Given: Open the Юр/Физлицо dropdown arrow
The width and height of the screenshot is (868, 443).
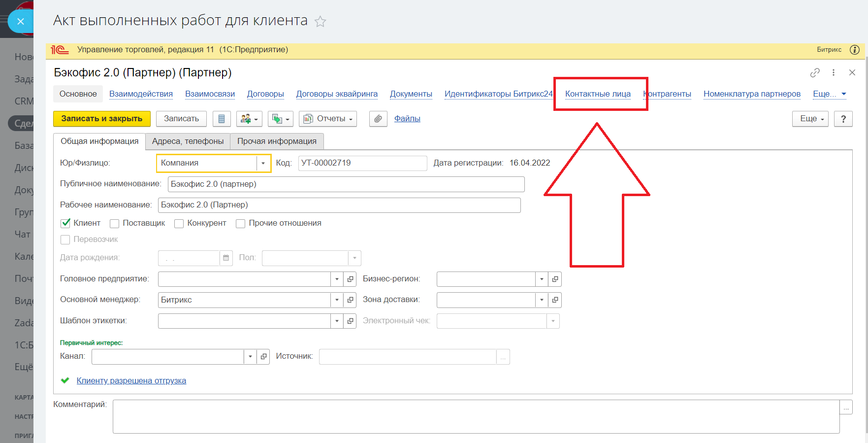Looking at the screenshot, I should (263, 163).
